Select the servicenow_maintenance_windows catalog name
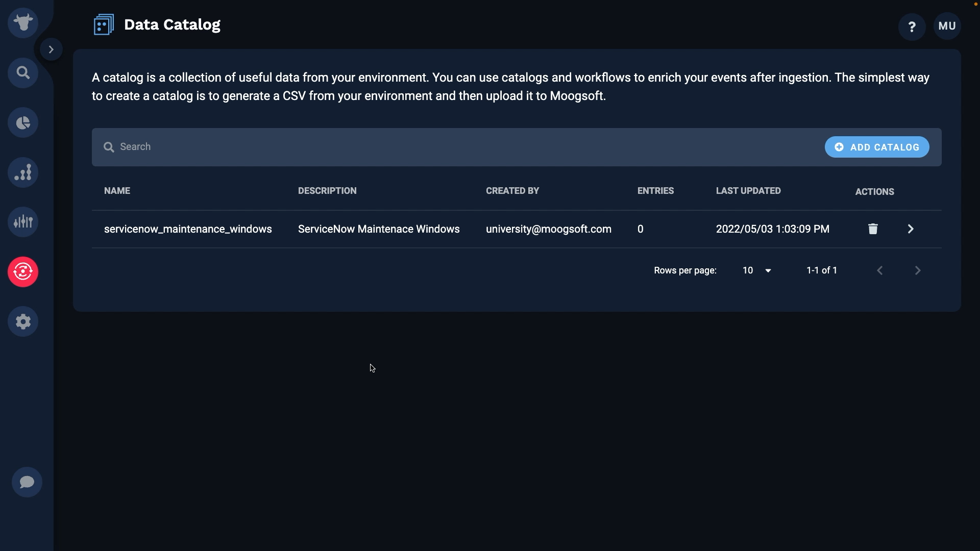This screenshot has height=551, width=980. [x=188, y=229]
